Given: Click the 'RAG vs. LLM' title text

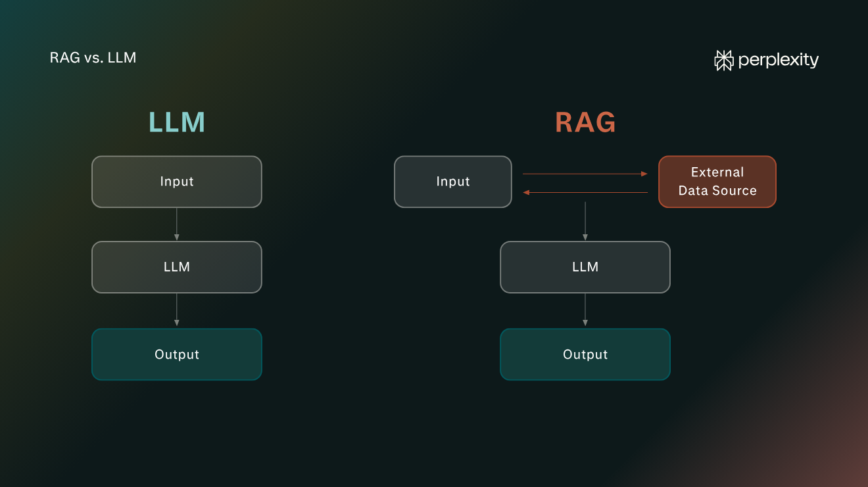Looking at the screenshot, I should coord(93,57).
